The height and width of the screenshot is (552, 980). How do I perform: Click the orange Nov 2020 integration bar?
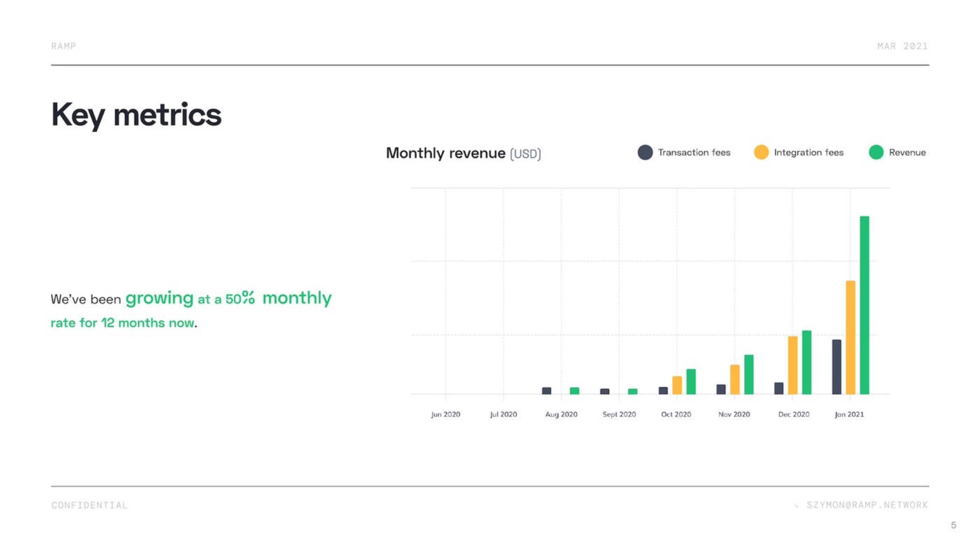(x=735, y=379)
